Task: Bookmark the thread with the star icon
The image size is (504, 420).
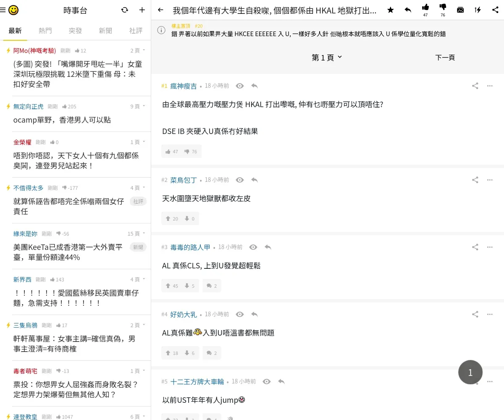Action: (391, 10)
